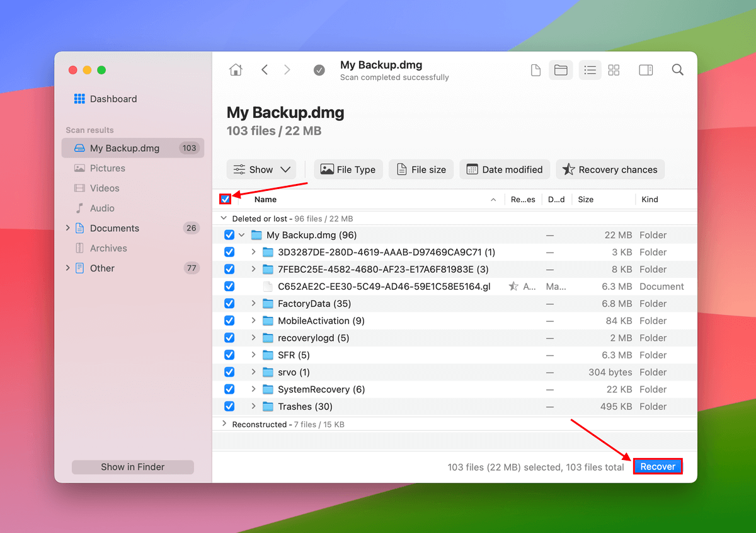The height and width of the screenshot is (533, 756).
Task: Open search with the magnifying glass icon
Action: (x=677, y=70)
